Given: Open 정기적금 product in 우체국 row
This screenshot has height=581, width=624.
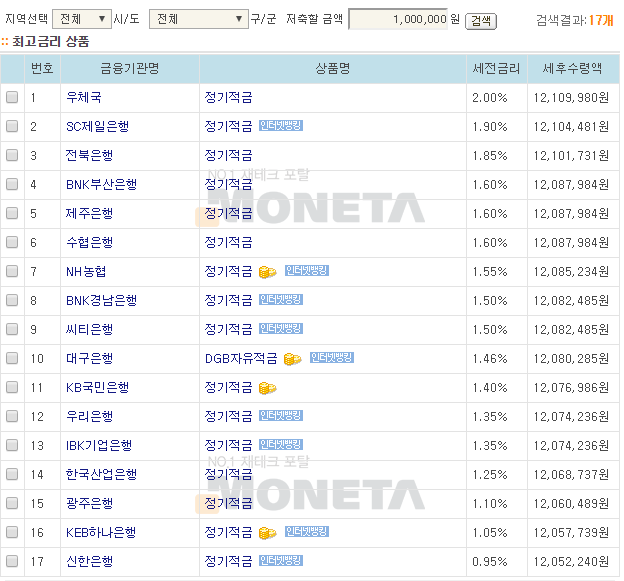Looking at the screenshot, I should click(228, 97).
